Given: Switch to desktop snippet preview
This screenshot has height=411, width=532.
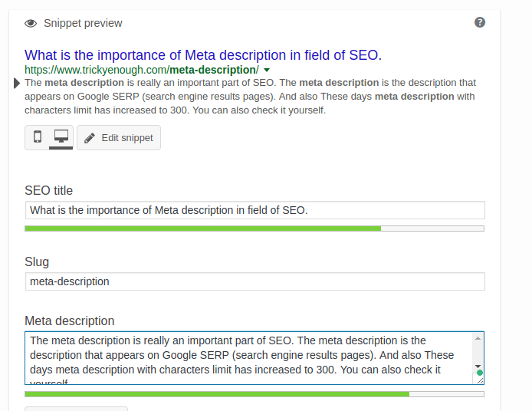Looking at the screenshot, I should click(x=61, y=137).
